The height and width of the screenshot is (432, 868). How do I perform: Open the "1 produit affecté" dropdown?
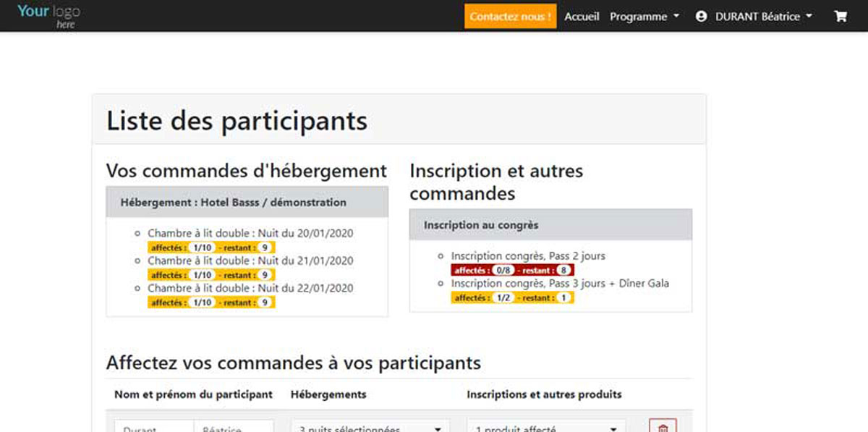[546, 427]
